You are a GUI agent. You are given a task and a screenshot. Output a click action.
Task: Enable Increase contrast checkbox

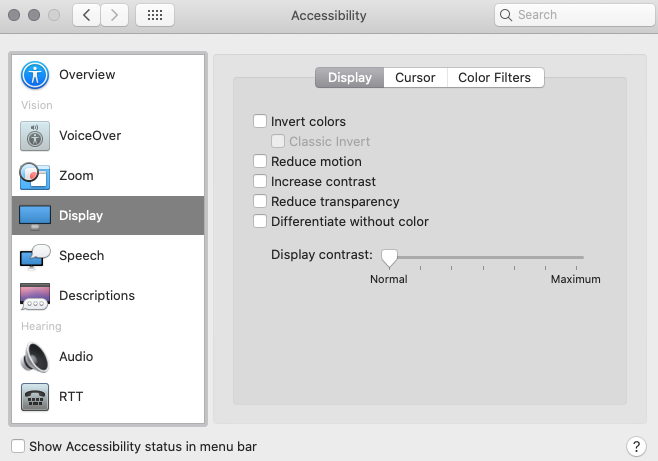click(x=261, y=182)
